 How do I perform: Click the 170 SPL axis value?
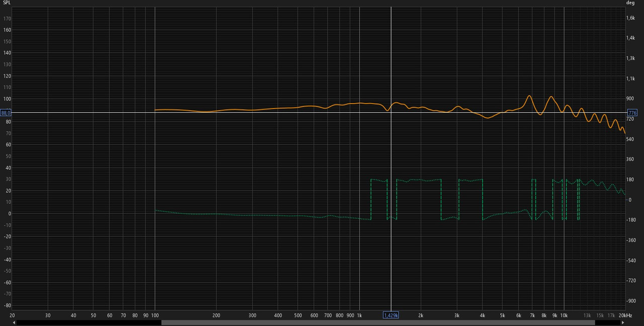click(x=7, y=19)
